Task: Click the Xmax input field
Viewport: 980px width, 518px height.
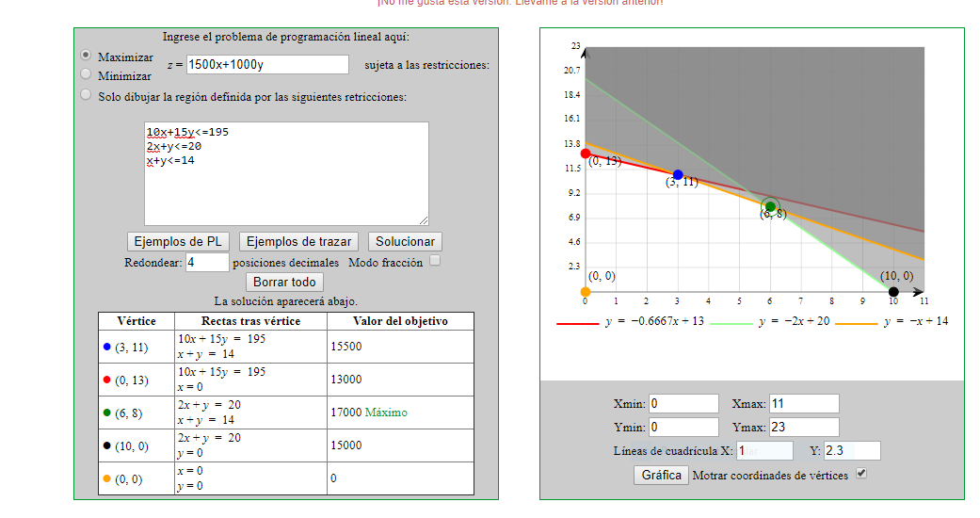Action: coord(803,404)
